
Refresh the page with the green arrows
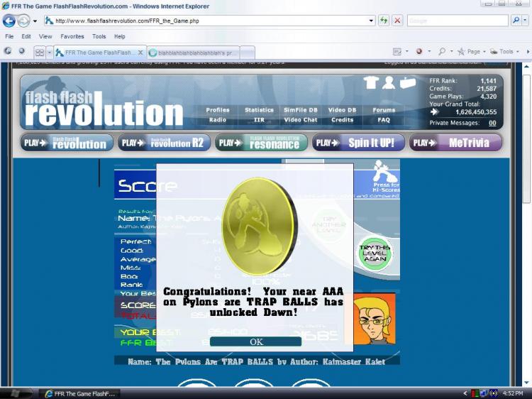point(384,21)
